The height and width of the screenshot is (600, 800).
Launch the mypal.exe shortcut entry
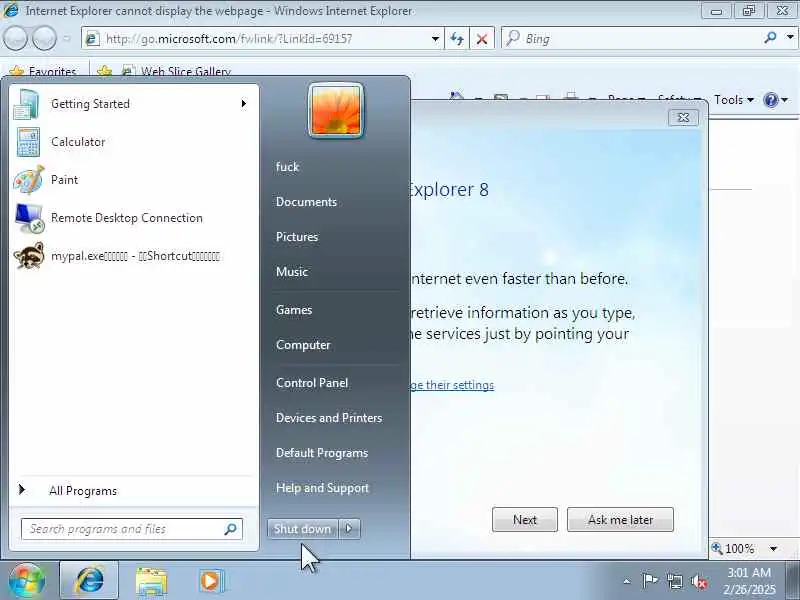pos(134,256)
